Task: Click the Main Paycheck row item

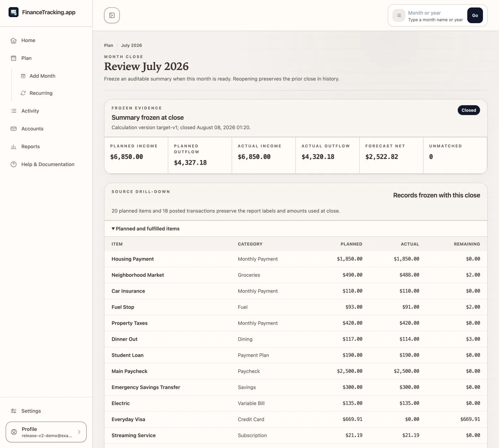Action: (129, 371)
